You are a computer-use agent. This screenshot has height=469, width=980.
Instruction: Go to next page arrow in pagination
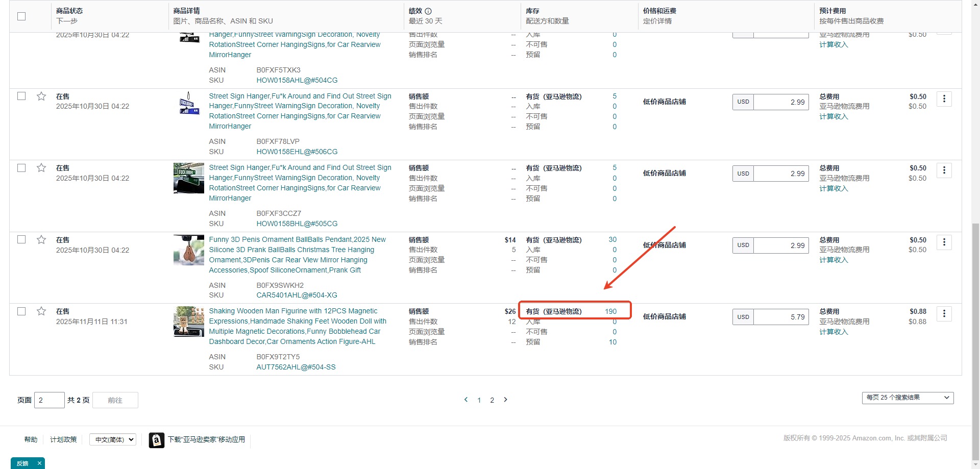tap(505, 400)
